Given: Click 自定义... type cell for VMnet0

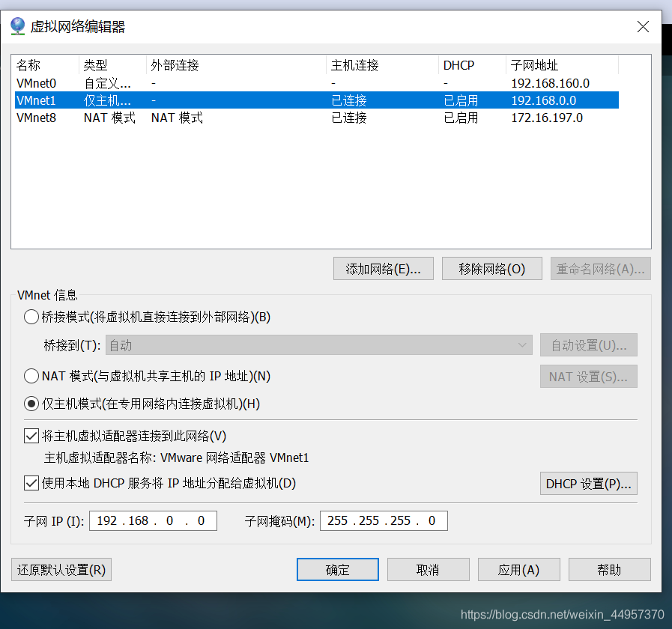Looking at the screenshot, I should 107,83.
